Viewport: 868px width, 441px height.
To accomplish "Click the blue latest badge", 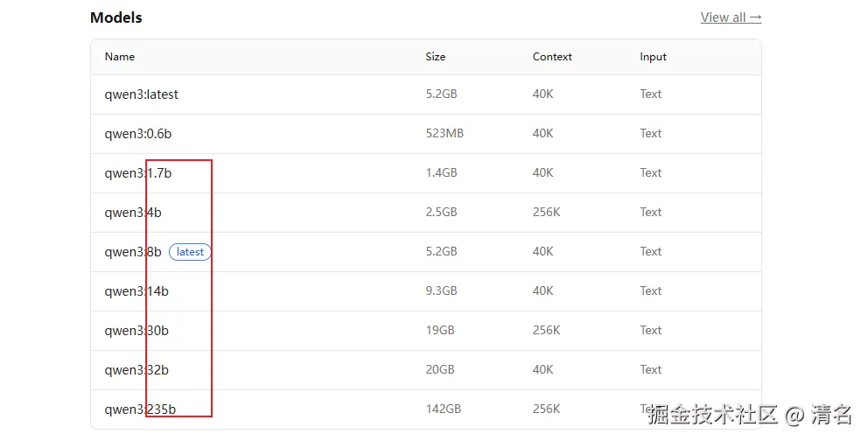I will click(190, 252).
